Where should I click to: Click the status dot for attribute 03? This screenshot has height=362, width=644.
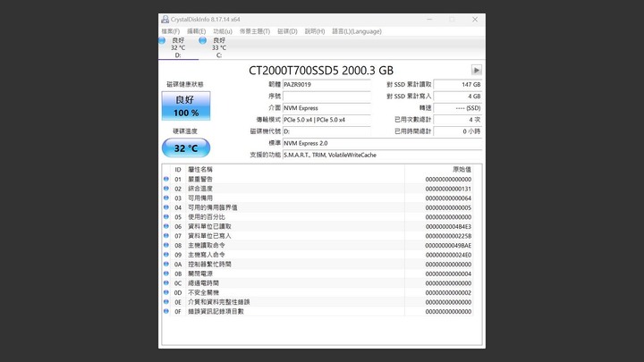(166, 198)
